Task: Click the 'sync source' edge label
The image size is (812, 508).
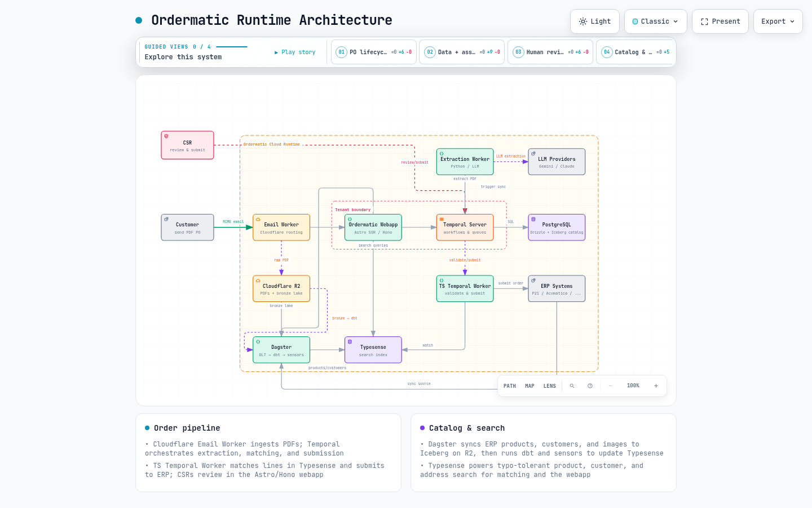Action: point(419,384)
